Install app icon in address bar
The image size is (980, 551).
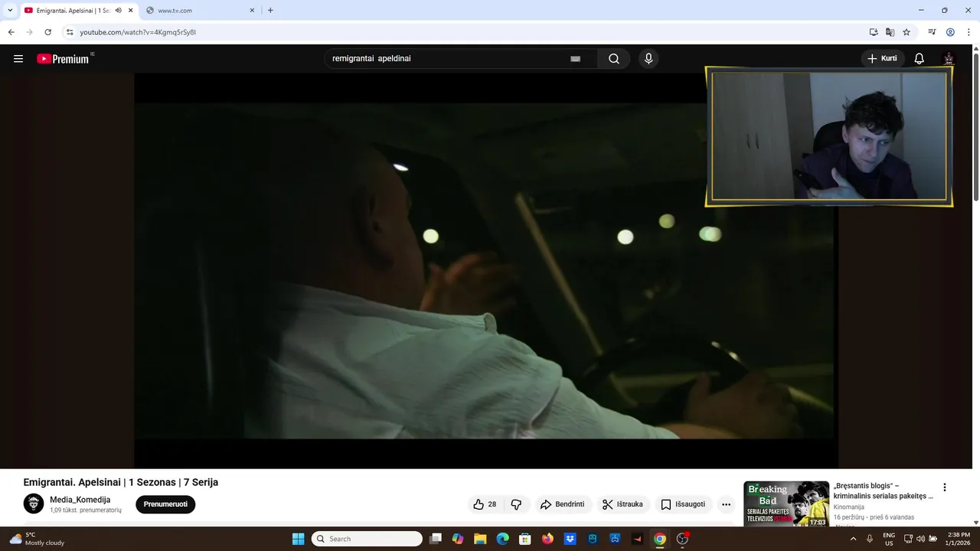coord(874,32)
